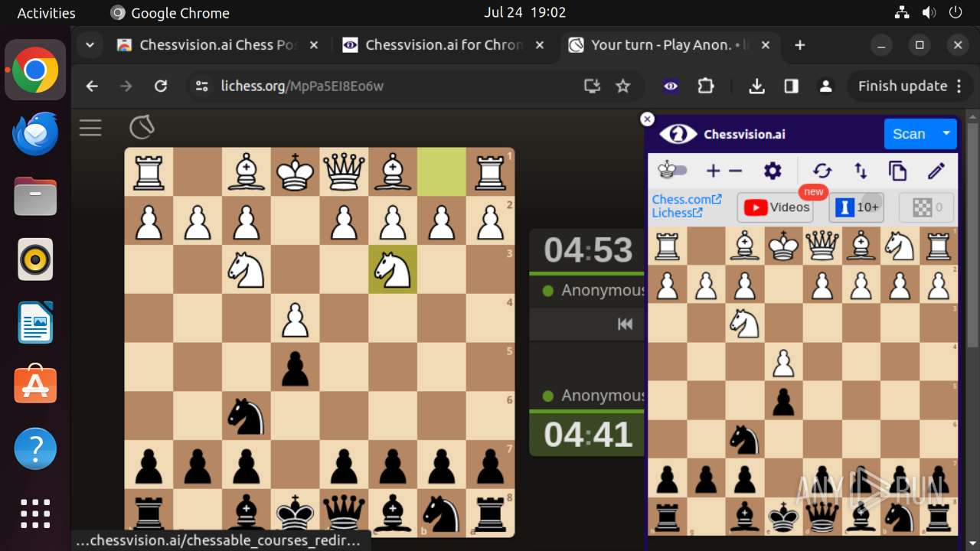The height and width of the screenshot is (551, 980).
Task: Click the refresh/rotate arrows icon
Action: (x=822, y=171)
